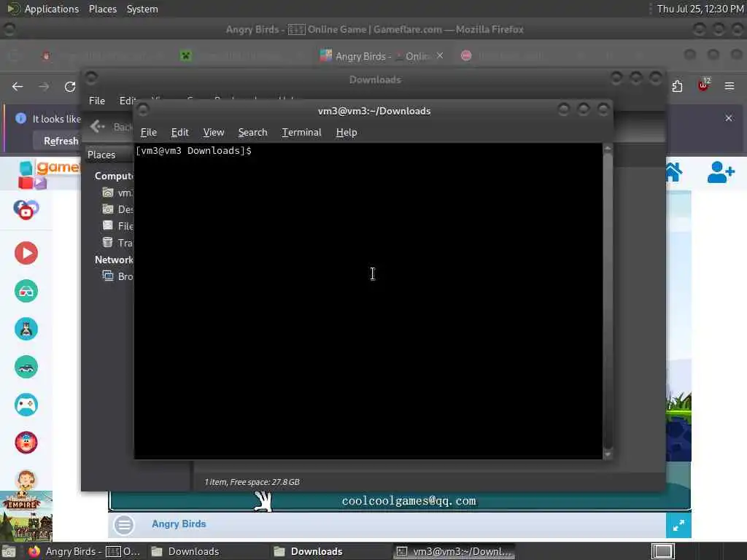Click the uBlock extension icon in Firefox
The width and height of the screenshot is (747, 560).
pyautogui.click(x=703, y=85)
